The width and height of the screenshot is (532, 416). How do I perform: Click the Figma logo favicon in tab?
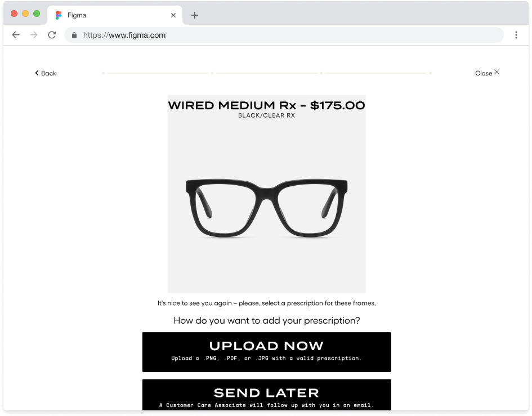click(x=59, y=15)
